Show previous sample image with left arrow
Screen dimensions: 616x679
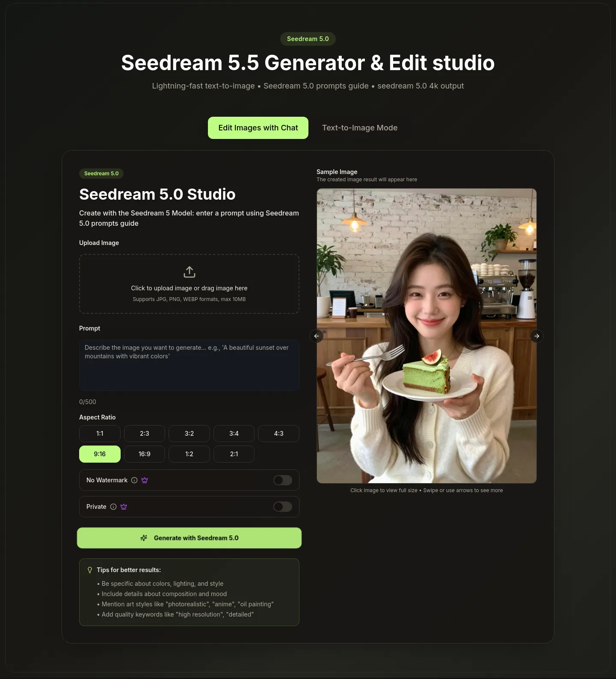pyautogui.click(x=317, y=336)
